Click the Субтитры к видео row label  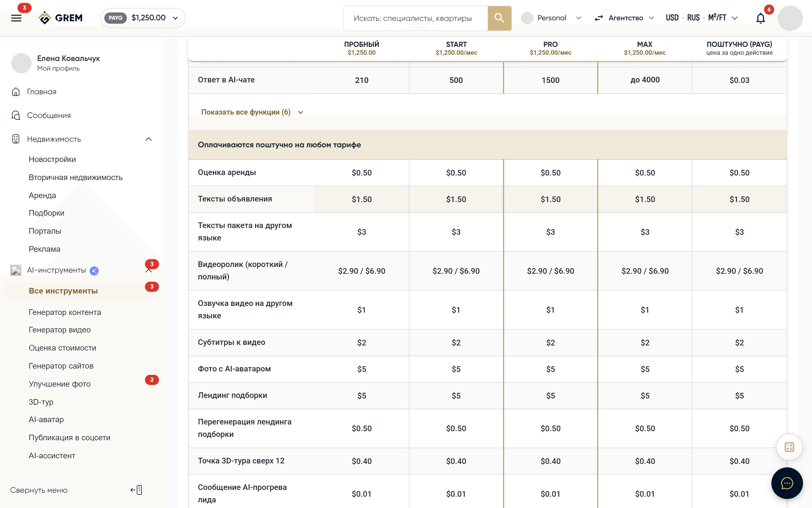point(231,342)
